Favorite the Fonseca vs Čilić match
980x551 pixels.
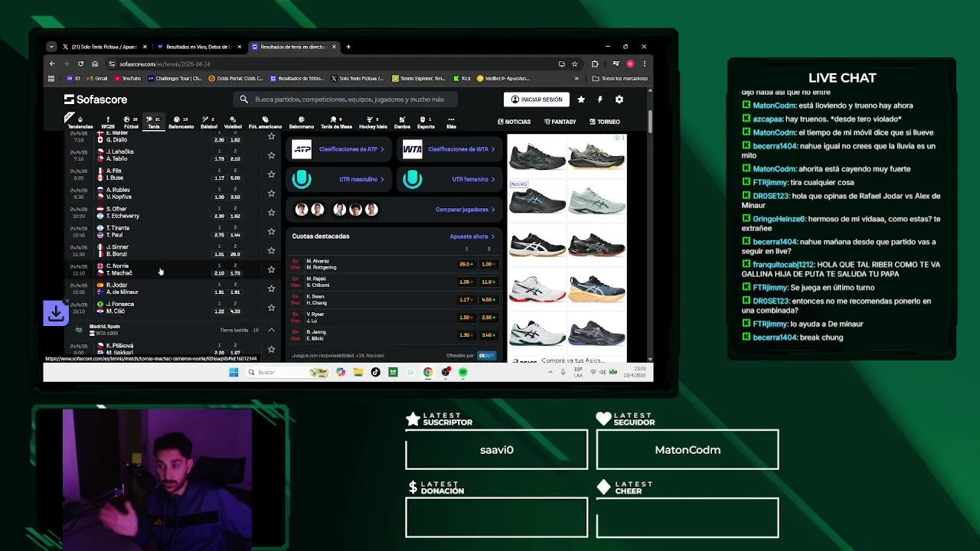pos(271,308)
